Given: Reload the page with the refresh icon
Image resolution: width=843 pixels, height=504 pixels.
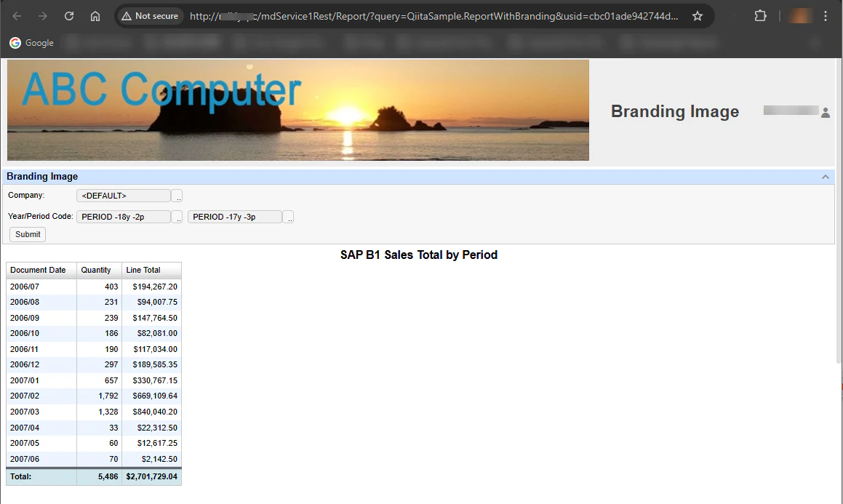Looking at the screenshot, I should pos(69,16).
